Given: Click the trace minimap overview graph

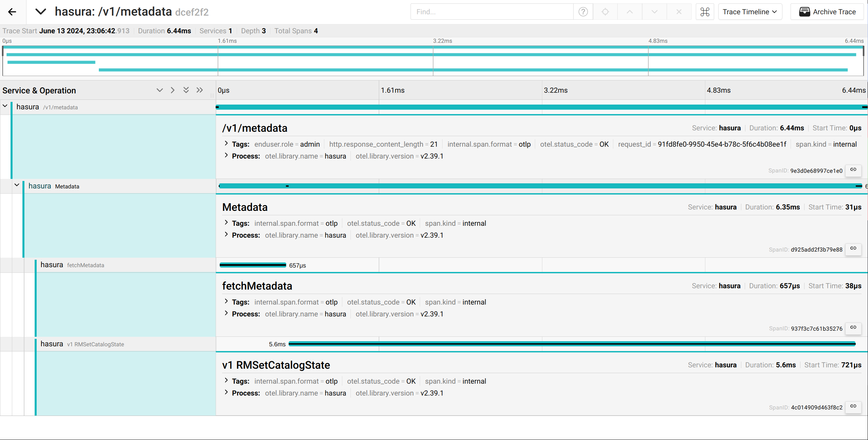Looking at the screenshot, I should 433,61.
